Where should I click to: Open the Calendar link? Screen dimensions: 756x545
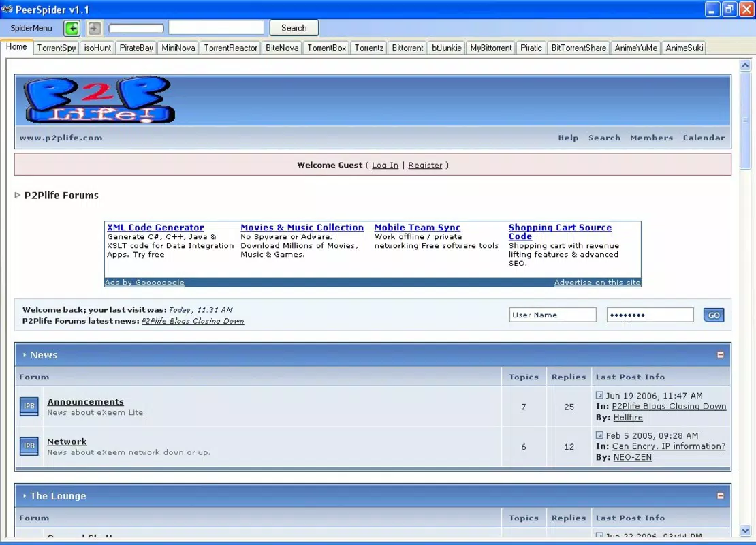coord(704,138)
